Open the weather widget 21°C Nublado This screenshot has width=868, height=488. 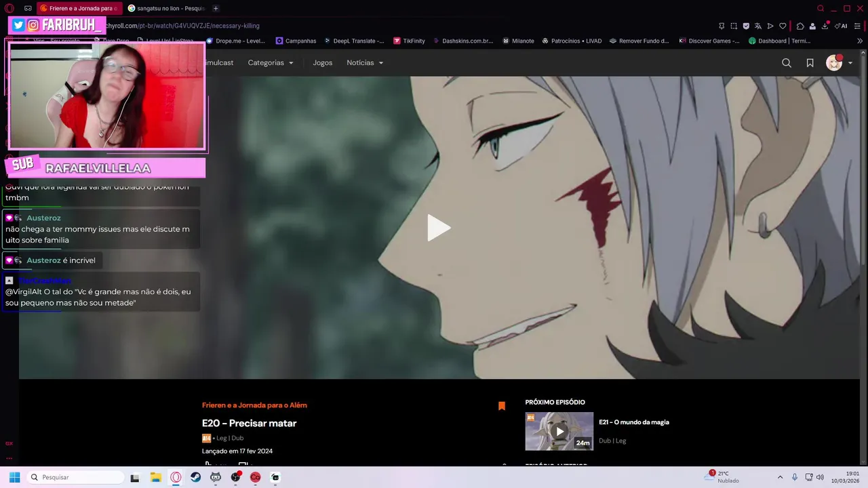723,477
